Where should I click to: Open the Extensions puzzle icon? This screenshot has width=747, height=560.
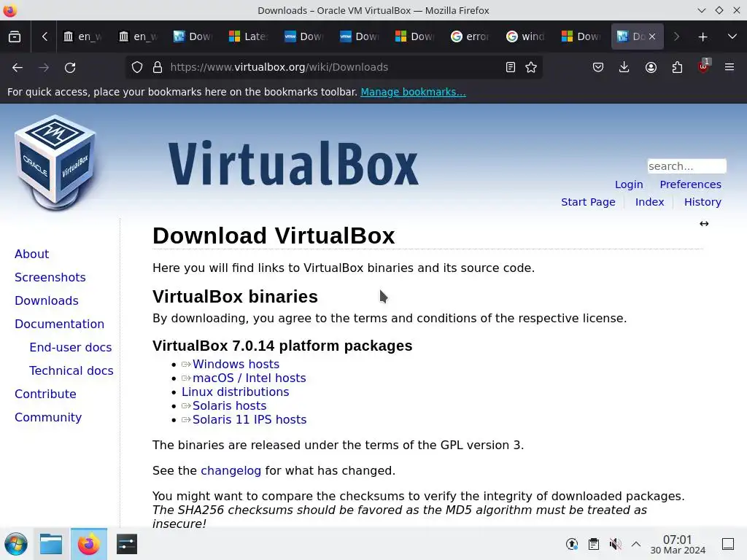click(x=677, y=68)
